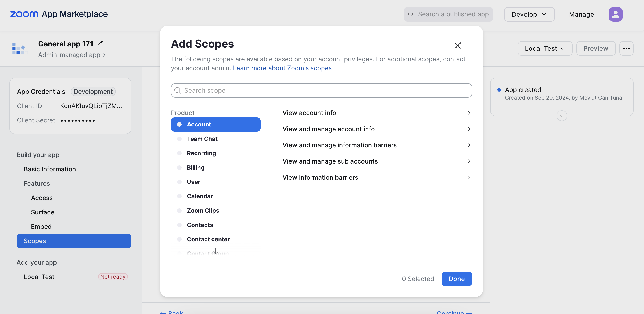The width and height of the screenshot is (644, 314).
Task: Click the Search scope input field
Action: tap(321, 91)
